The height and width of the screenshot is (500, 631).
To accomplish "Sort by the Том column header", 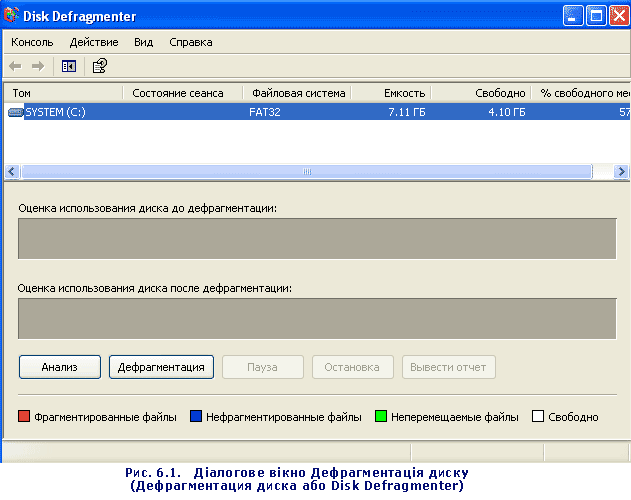I will pyautogui.click(x=63, y=93).
